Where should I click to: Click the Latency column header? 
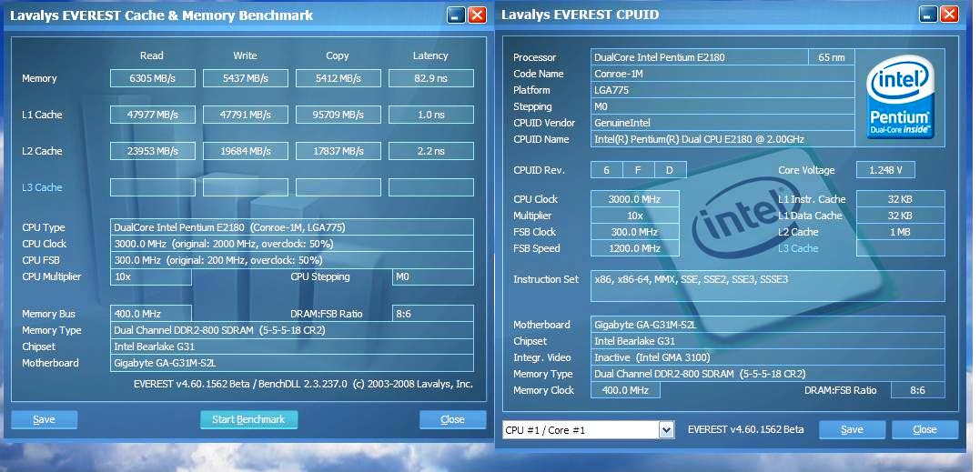430,55
